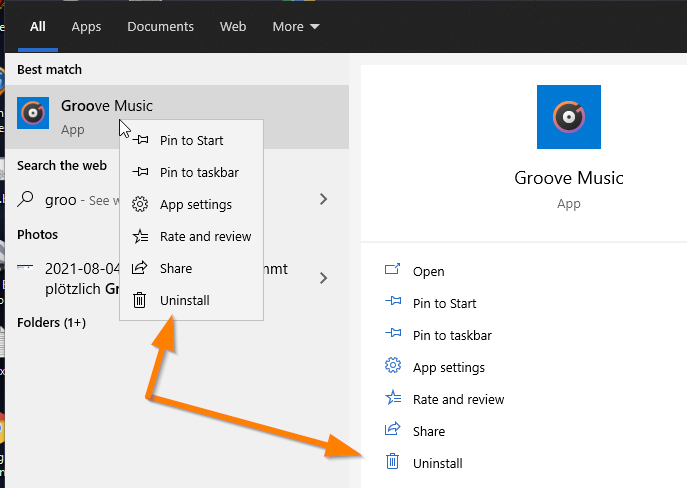The image size is (687, 488).
Task: Expand the More filter dropdown
Action: tap(296, 27)
